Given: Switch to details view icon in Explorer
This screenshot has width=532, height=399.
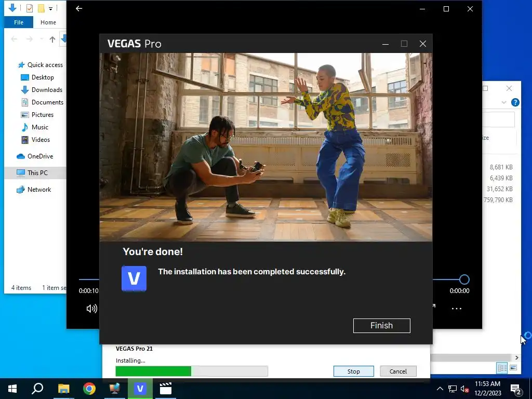Looking at the screenshot, I should pos(502,368).
